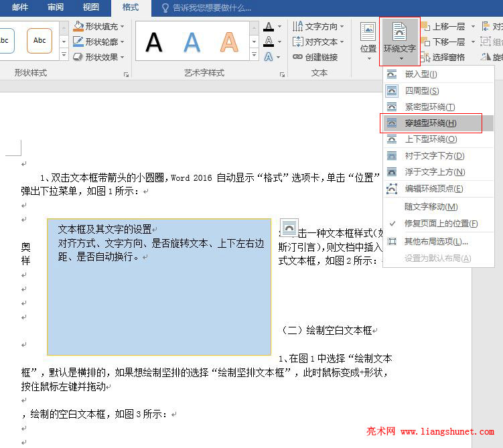
Task: Open the Position (位置) button
Action: 368,41
